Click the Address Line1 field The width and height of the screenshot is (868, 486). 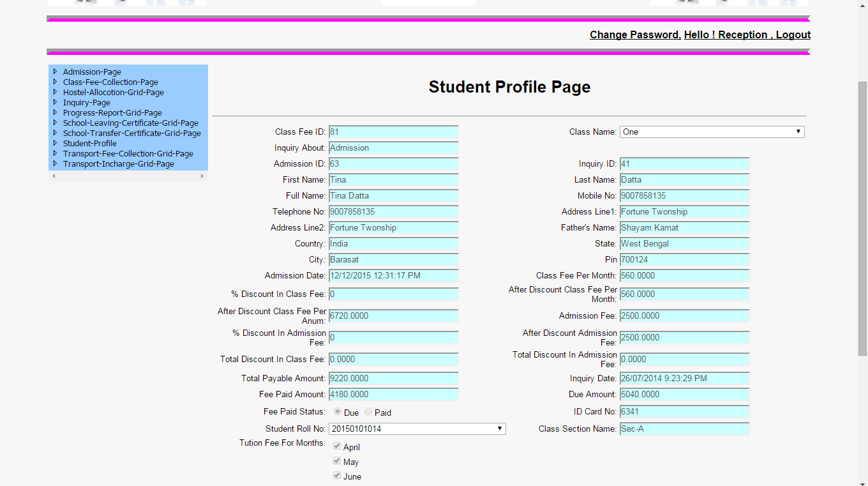[x=685, y=212]
